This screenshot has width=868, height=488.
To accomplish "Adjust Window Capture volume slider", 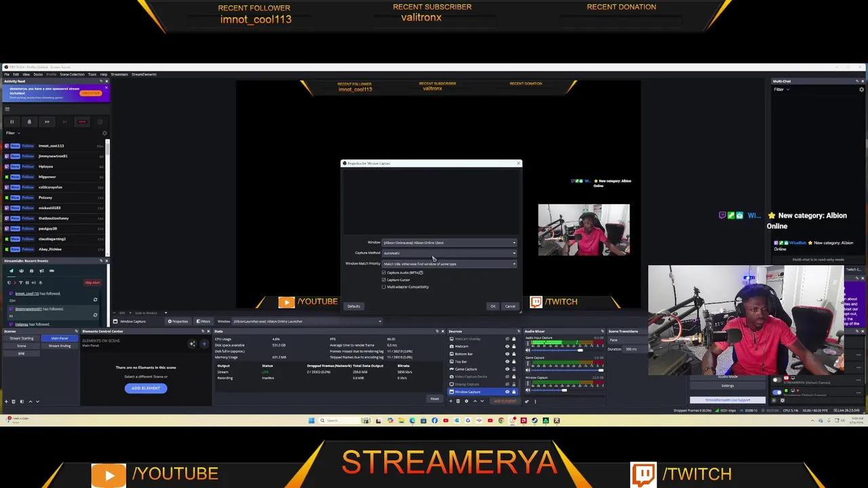I will point(564,390).
